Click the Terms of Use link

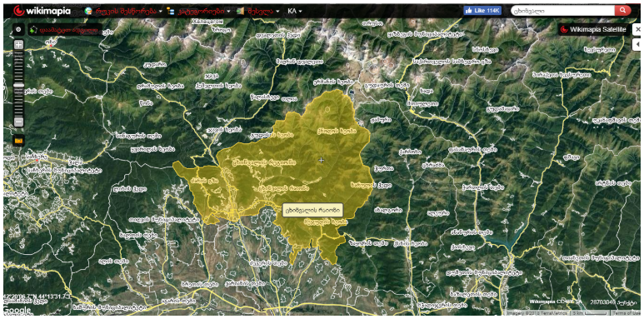point(628,313)
